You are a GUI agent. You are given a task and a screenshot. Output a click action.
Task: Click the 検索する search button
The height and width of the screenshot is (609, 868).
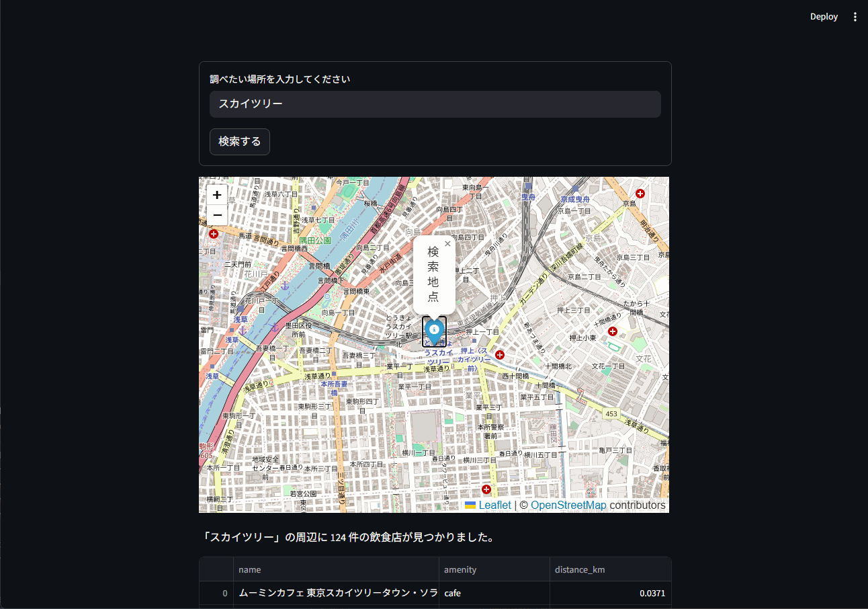240,142
